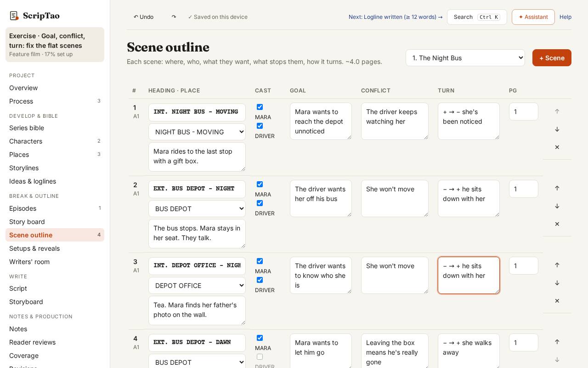Uncheck MARA in scene 1 cast
The height and width of the screenshot is (368, 588).
(260, 107)
